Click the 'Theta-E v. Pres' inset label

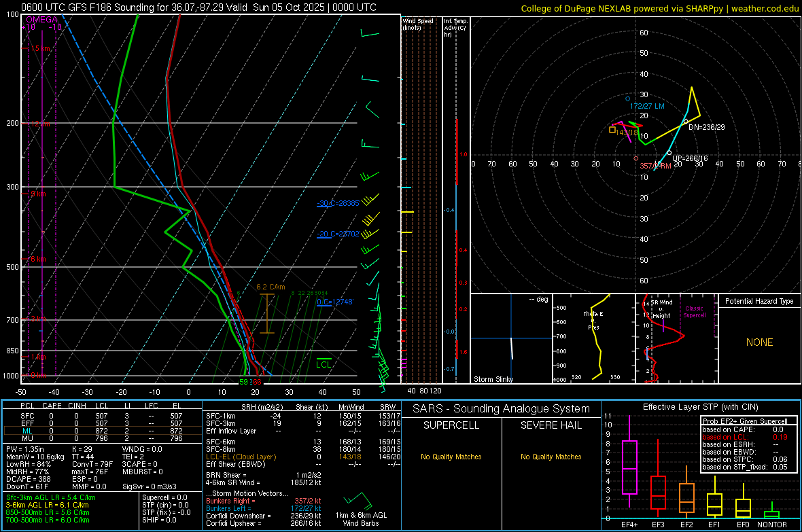pyautogui.click(x=593, y=321)
